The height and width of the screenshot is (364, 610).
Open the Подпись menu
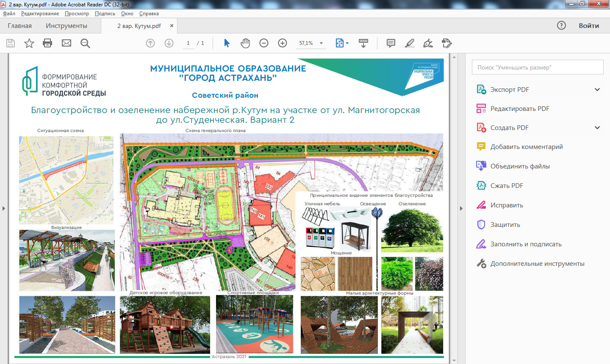[105, 14]
